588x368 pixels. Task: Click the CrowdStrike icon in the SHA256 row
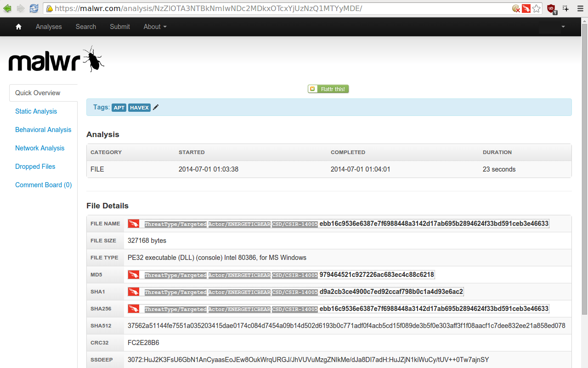tap(134, 309)
